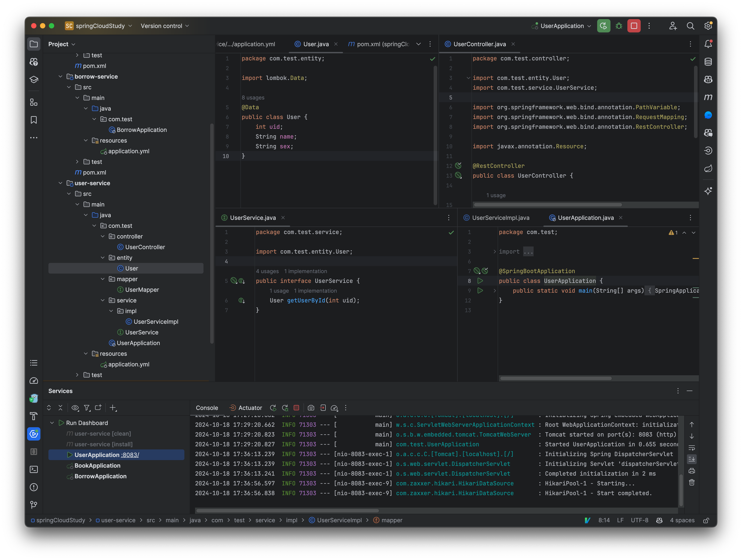742x560 pixels.
Task: Toggle view options eye in Services panel
Action: [x=75, y=408]
